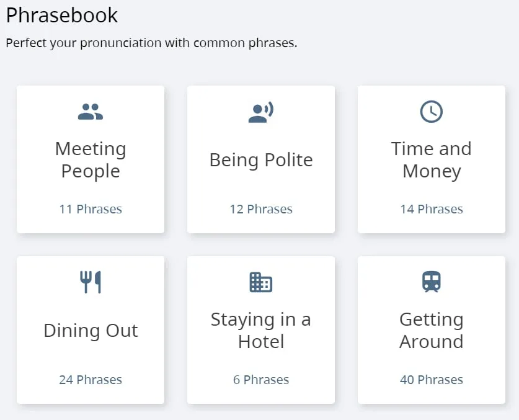This screenshot has height=420, width=519.
Task: Click the hotel building icon
Action: [x=261, y=282]
